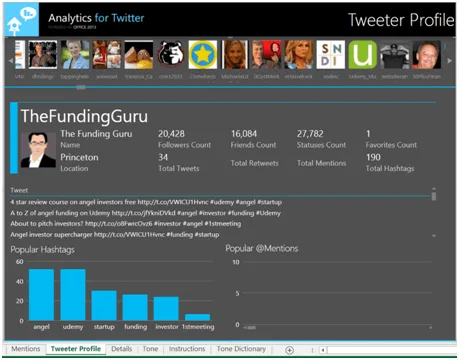Image resolution: width=459 pixels, height=360 pixels.
Task: Click the '1stmeeting' hashtag bar
Action: click(x=198, y=317)
